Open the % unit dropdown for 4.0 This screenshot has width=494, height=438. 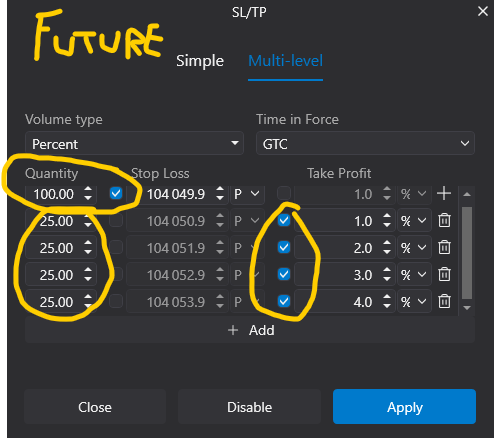point(414,302)
